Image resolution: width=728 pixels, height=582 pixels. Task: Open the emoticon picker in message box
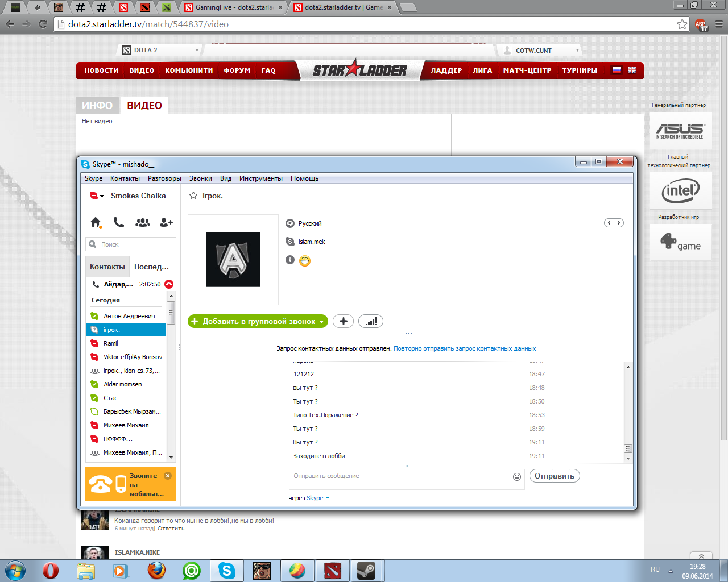click(517, 477)
